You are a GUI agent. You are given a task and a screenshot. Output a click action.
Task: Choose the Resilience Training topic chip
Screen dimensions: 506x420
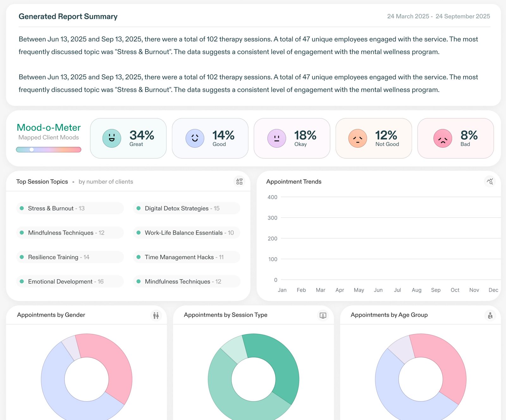[70, 257]
